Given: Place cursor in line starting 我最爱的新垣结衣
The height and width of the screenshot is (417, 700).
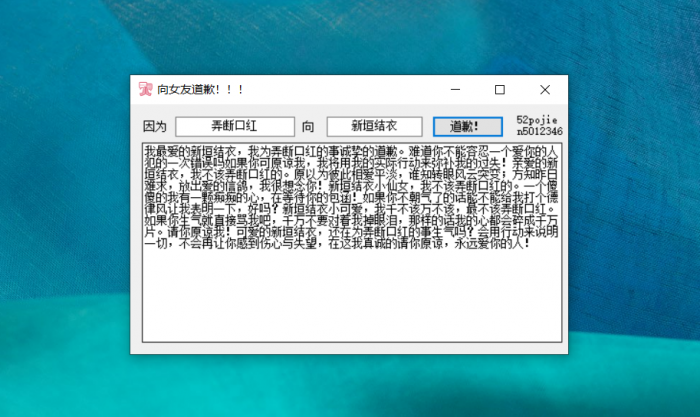Looking at the screenshot, I should click(x=351, y=151).
